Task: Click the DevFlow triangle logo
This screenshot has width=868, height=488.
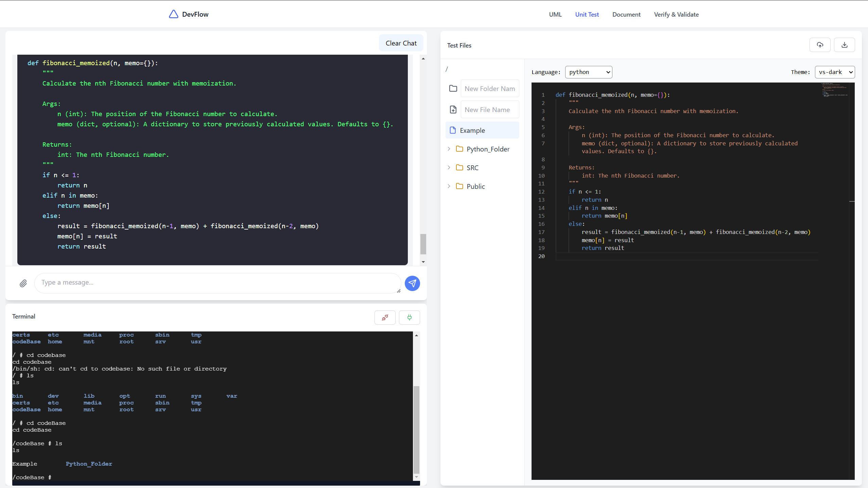Action: coord(174,14)
